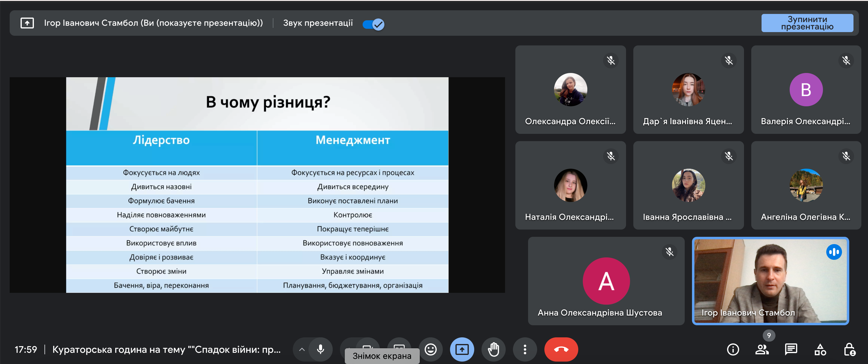The width and height of the screenshot is (868, 364).
Task: Select Ігор Іванович Стамбол video tile
Action: pyautogui.click(x=770, y=281)
